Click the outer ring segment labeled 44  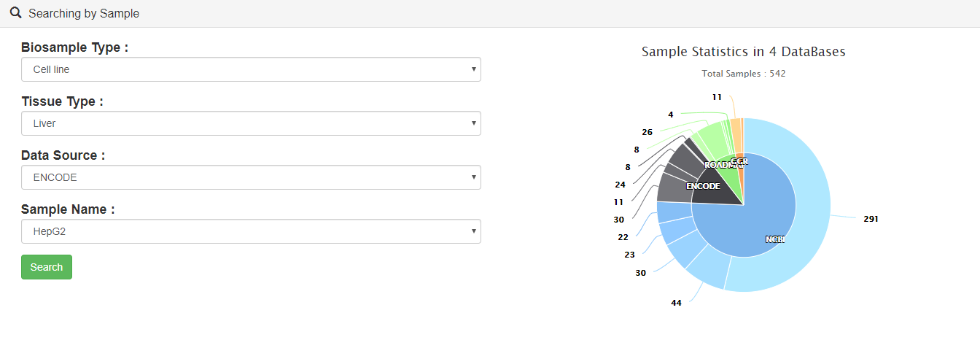(x=707, y=268)
